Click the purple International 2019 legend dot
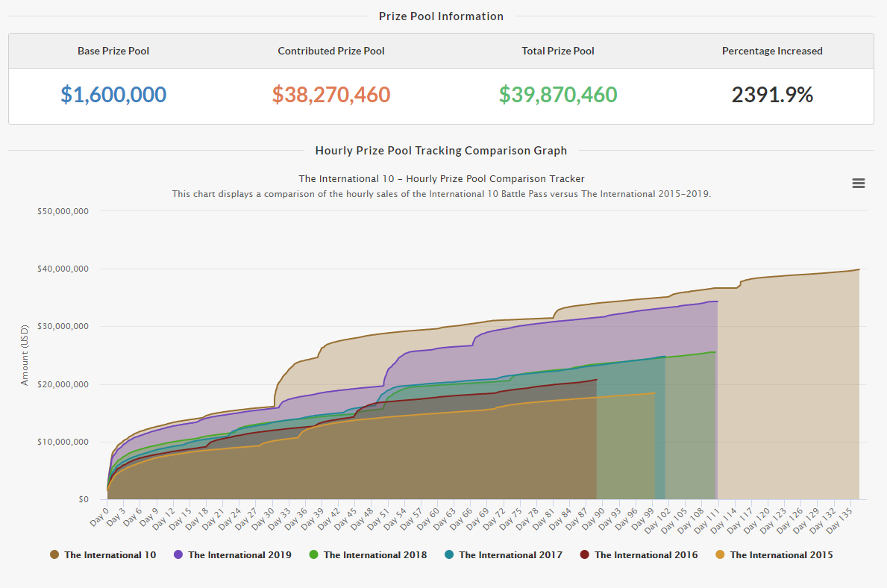887x588 pixels. 178,554
